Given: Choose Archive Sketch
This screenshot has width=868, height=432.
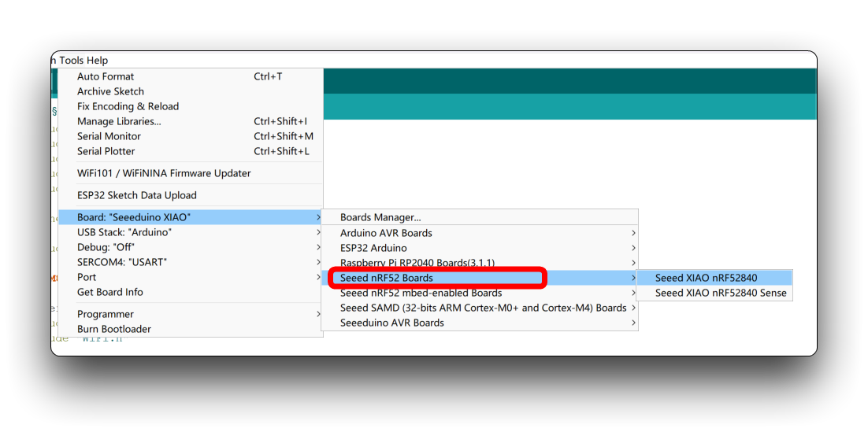Looking at the screenshot, I should point(191,91).
